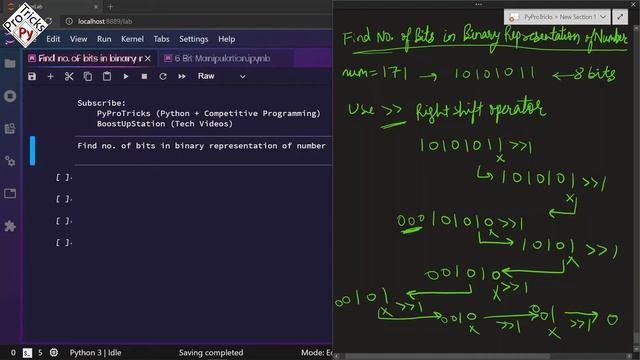Open the Run menu
This screenshot has height=360, width=640.
[x=104, y=39]
